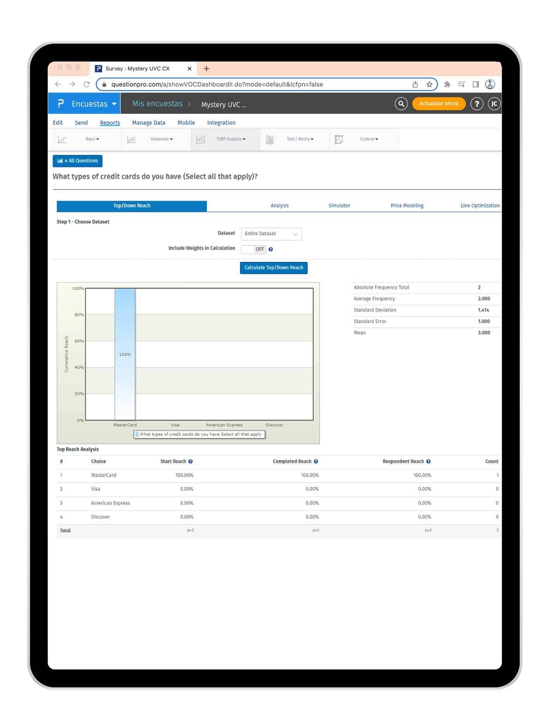The height and width of the screenshot is (728, 560).
Task: Click the Text / Media grid icon
Action: [x=270, y=139]
